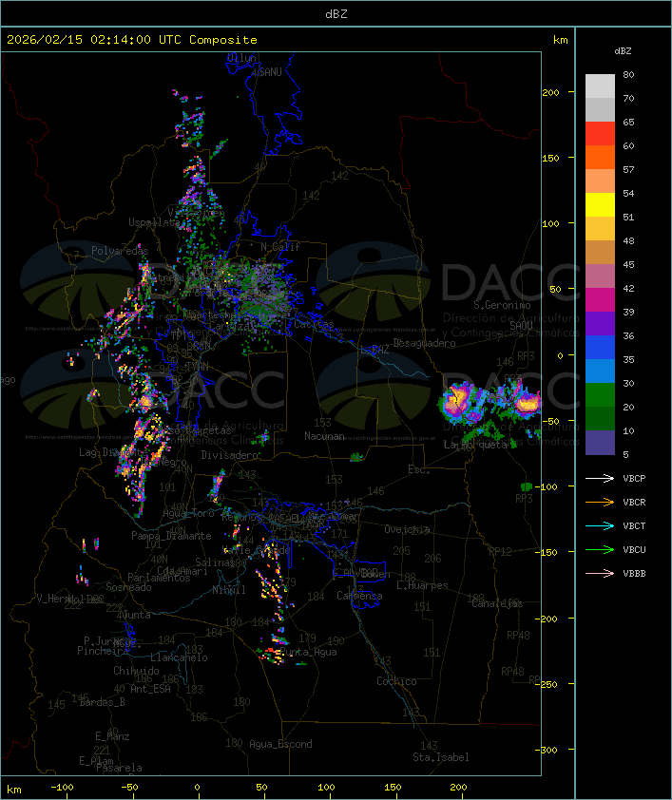Image resolution: width=672 pixels, height=800 pixels.
Task: Select the blue 35-36 dBZ legend band
Action: [600, 348]
